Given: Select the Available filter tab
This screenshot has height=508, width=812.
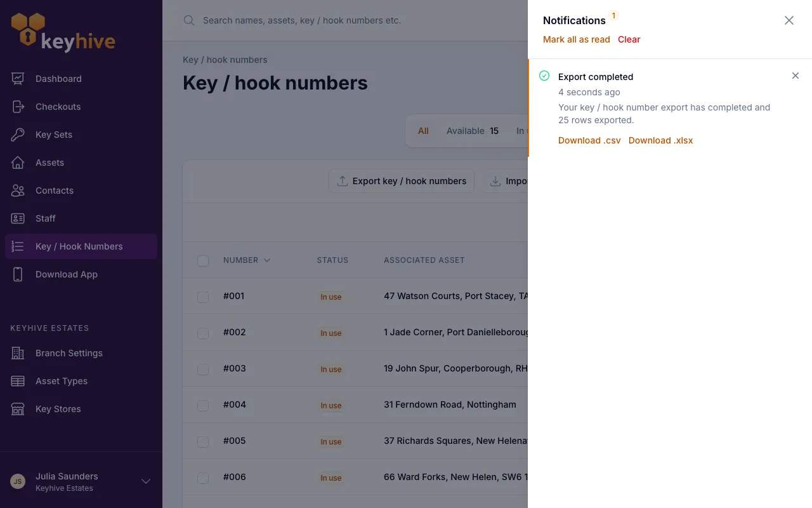Looking at the screenshot, I should tap(472, 131).
